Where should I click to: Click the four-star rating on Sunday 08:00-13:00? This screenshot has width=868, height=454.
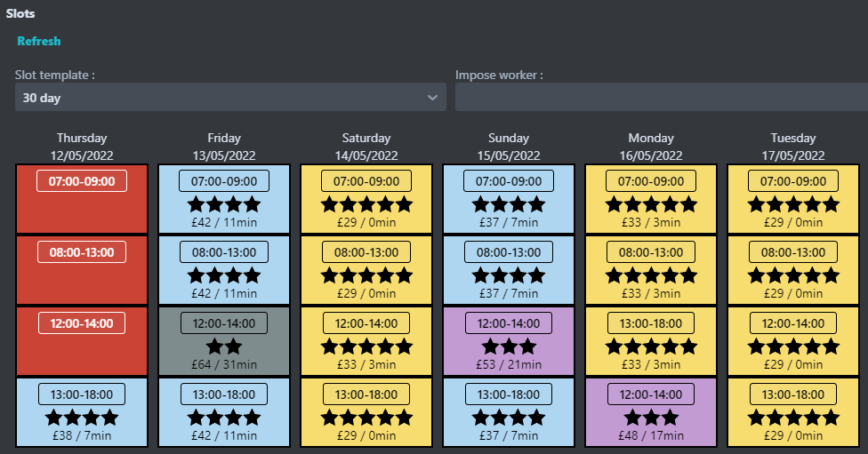(x=509, y=275)
